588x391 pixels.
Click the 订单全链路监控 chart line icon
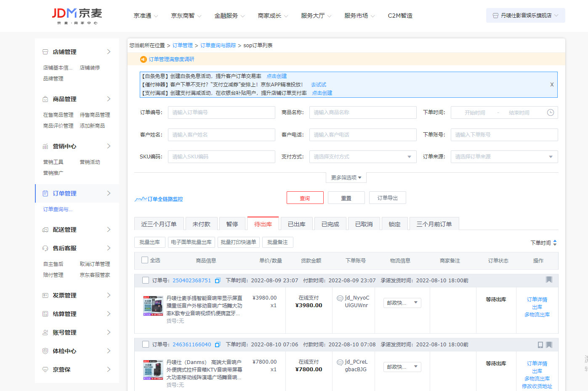[141, 199]
